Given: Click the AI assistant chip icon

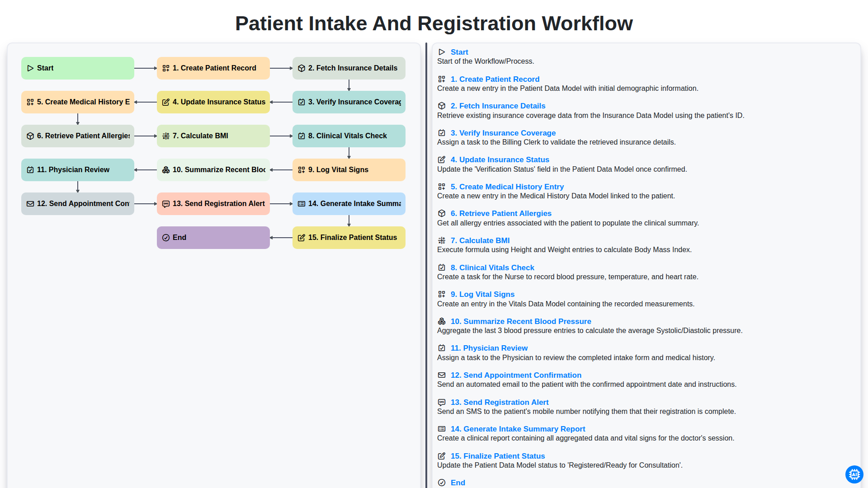Looking at the screenshot, I should click(x=854, y=474).
